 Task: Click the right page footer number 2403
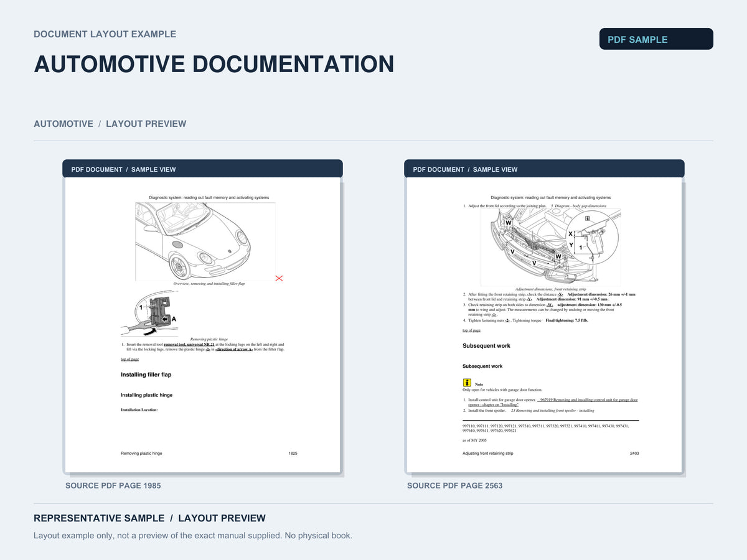634,454
